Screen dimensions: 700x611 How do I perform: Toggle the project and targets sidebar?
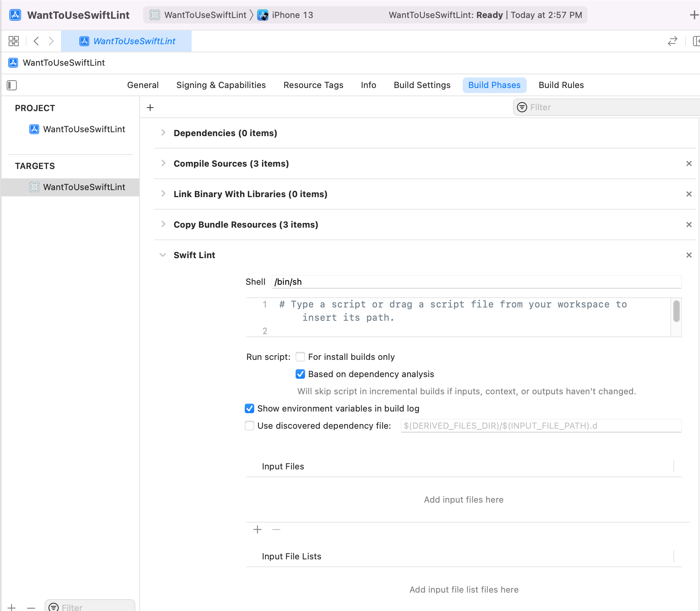click(x=12, y=85)
